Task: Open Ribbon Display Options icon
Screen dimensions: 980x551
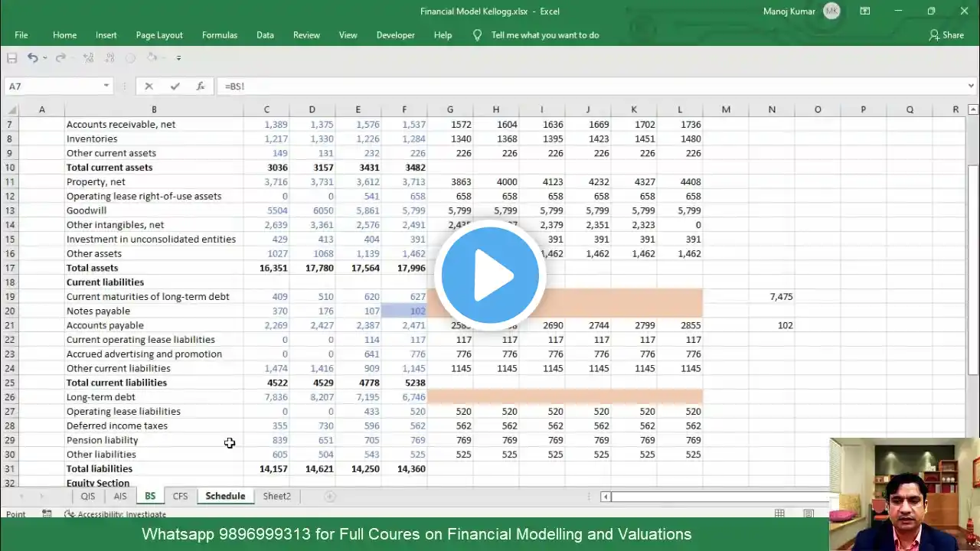Action: point(864,11)
